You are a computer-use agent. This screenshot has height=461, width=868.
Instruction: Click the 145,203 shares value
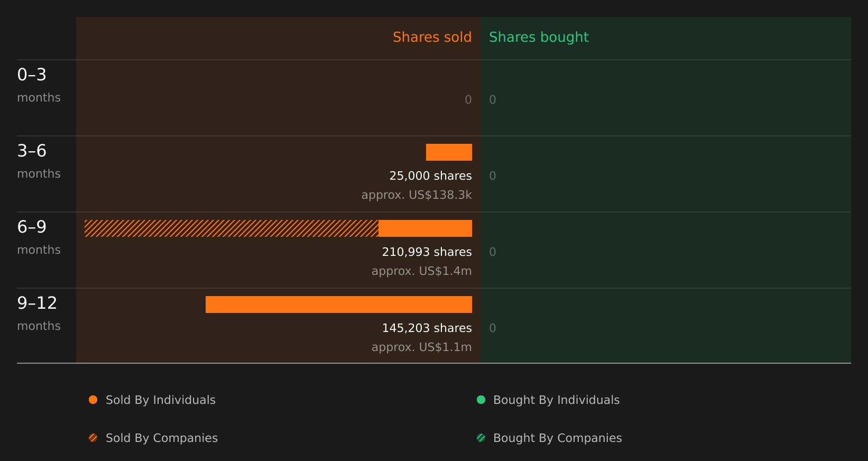427,328
